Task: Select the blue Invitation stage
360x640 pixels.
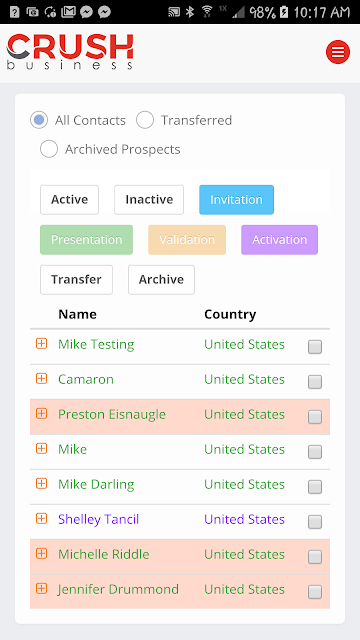Action: tap(236, 200)
